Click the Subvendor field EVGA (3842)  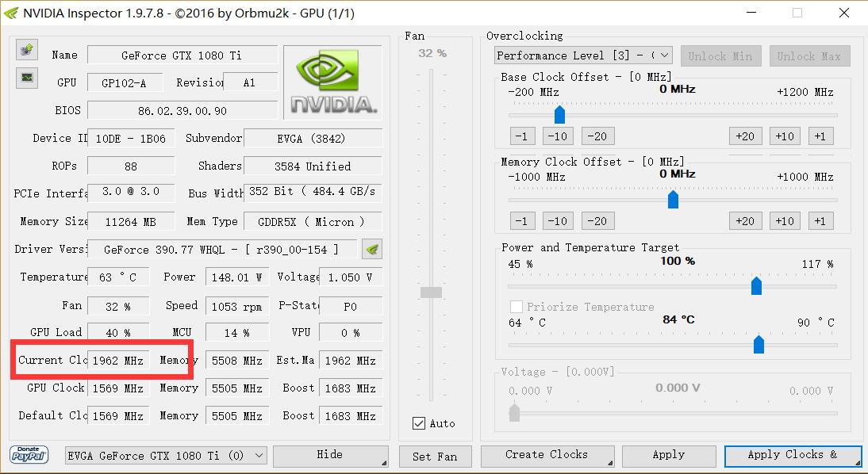tap(313, 138)
